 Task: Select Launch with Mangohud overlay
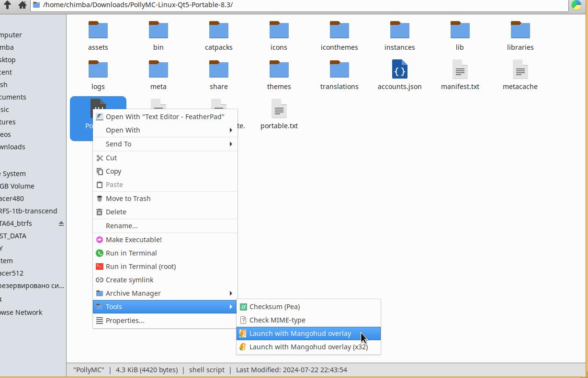[x=309, y=334]
